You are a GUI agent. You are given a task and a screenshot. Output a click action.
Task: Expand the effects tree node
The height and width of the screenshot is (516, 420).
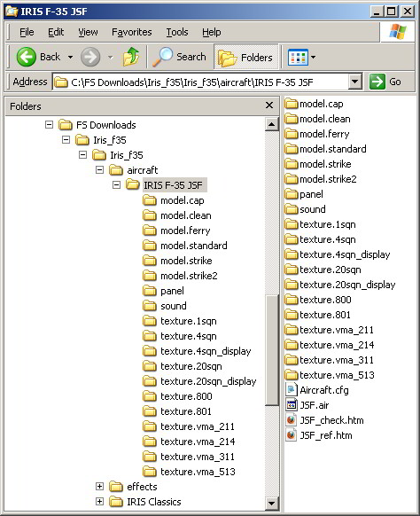99,486
